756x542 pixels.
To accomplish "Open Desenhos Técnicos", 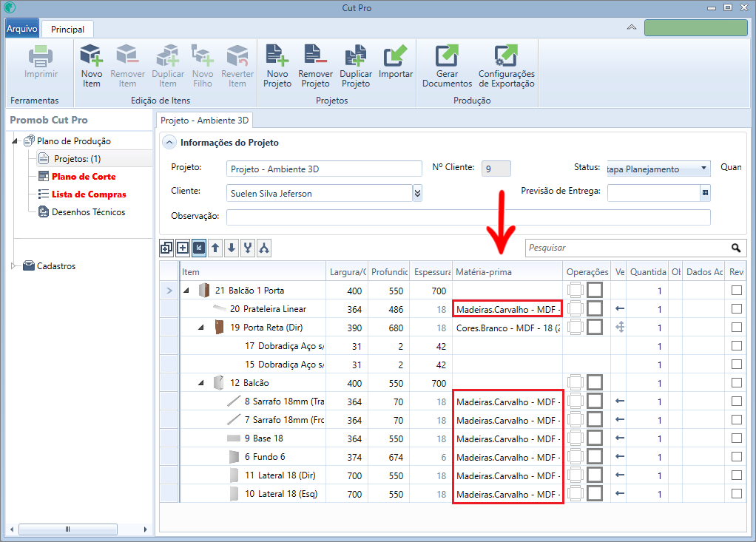I will (88, 212).
